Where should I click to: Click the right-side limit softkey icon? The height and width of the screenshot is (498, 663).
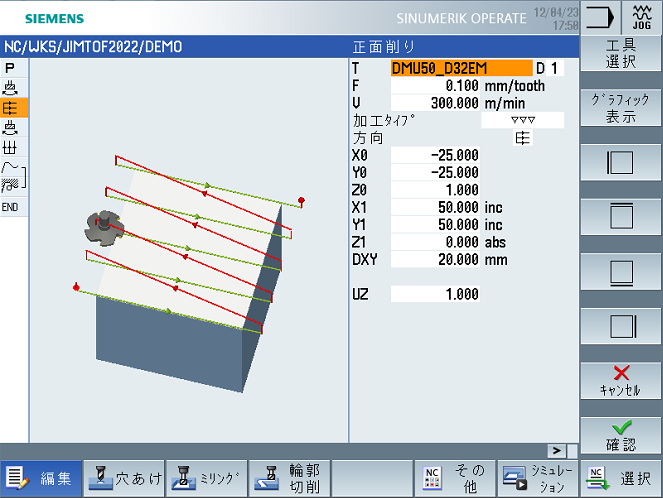coord(621,325)
